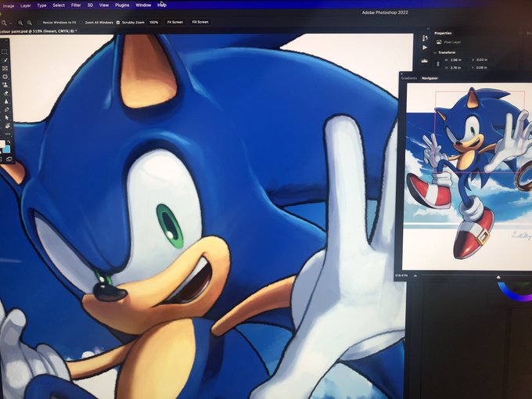
Task: Expand the collapsed panel dock arrows
Action: click(x=428, y=29)
